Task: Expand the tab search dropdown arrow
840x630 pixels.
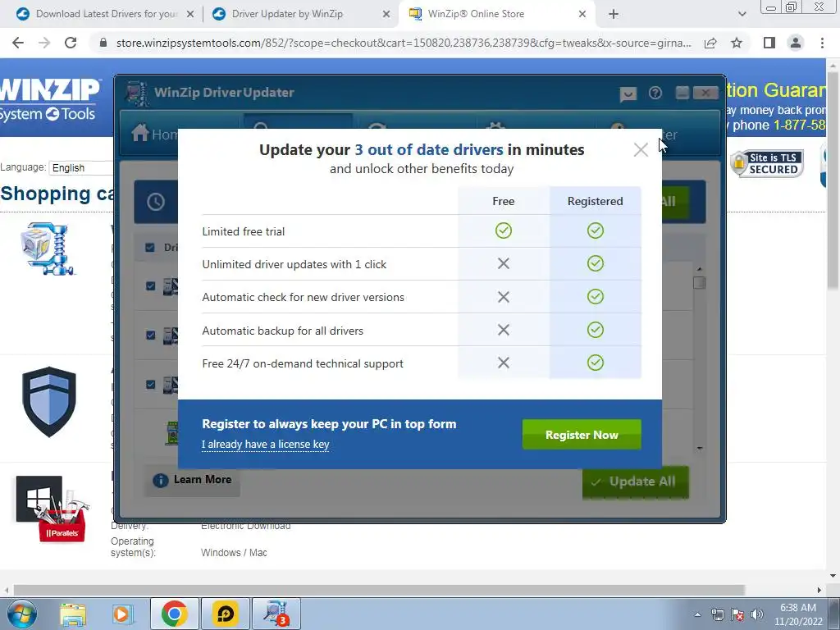Action: [x=742, y=15]
